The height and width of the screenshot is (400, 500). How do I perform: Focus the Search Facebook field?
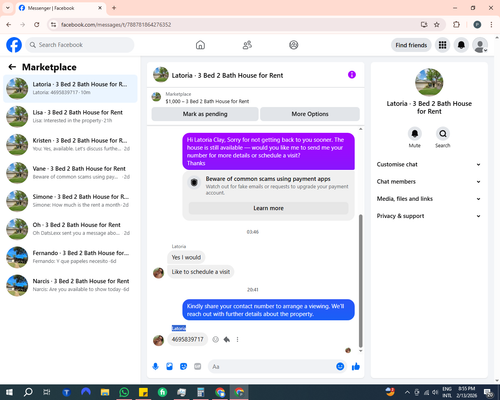[x=80, y=45]
